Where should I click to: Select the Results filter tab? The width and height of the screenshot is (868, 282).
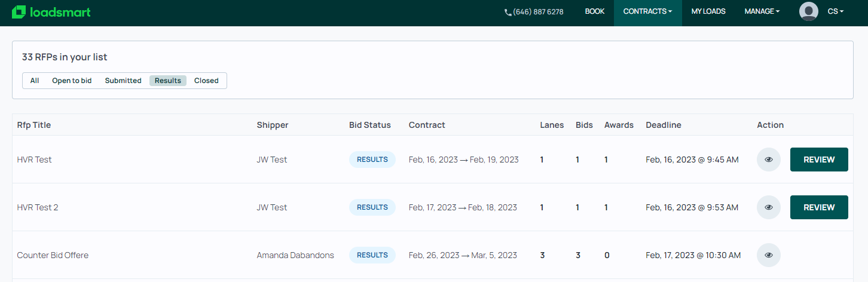tap(168, 81)
